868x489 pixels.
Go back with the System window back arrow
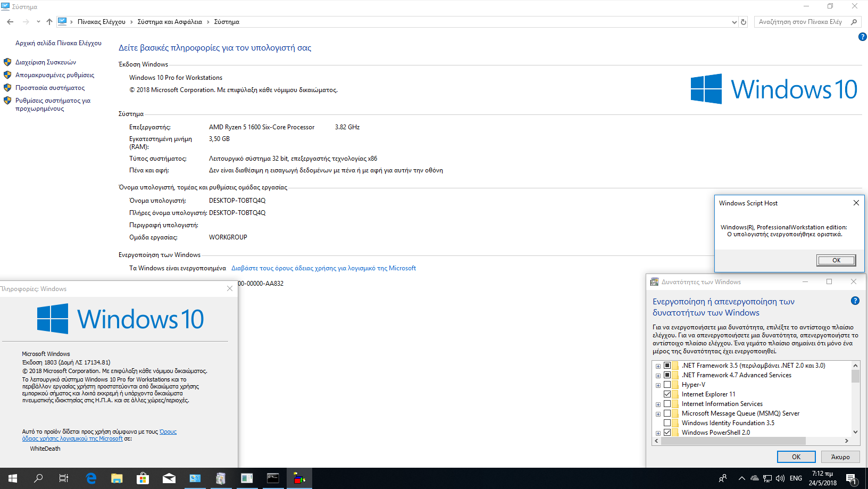pyautogui.click(x=10, y=22)
